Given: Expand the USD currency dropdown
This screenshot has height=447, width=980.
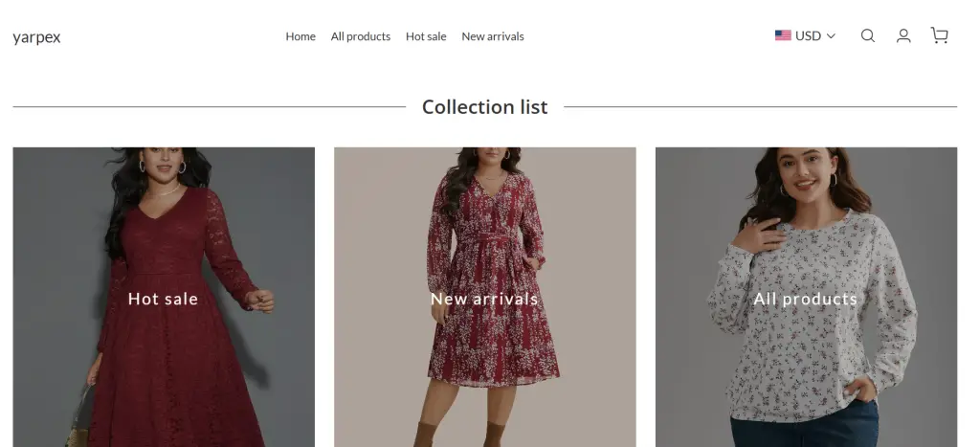Looking at the screenshot, I should pyautogui.click(x=808, y=36).
